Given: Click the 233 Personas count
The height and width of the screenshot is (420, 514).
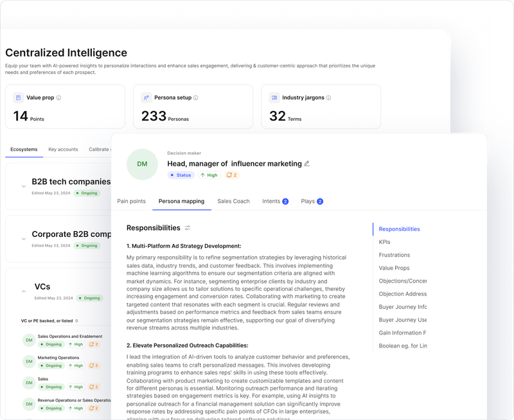Looking at the screenshot, I should point(165,116).
